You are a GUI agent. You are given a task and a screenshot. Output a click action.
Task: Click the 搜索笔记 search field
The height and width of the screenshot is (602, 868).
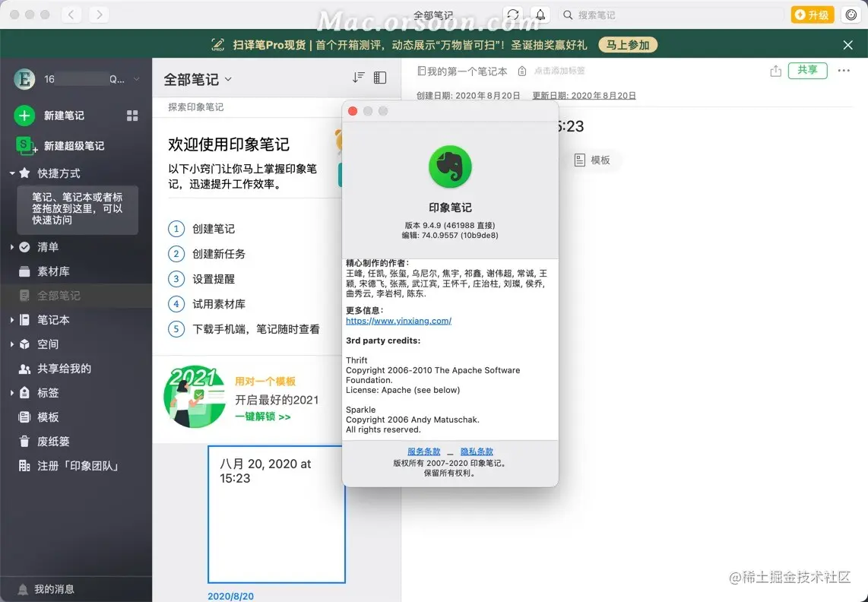(671, 15)
